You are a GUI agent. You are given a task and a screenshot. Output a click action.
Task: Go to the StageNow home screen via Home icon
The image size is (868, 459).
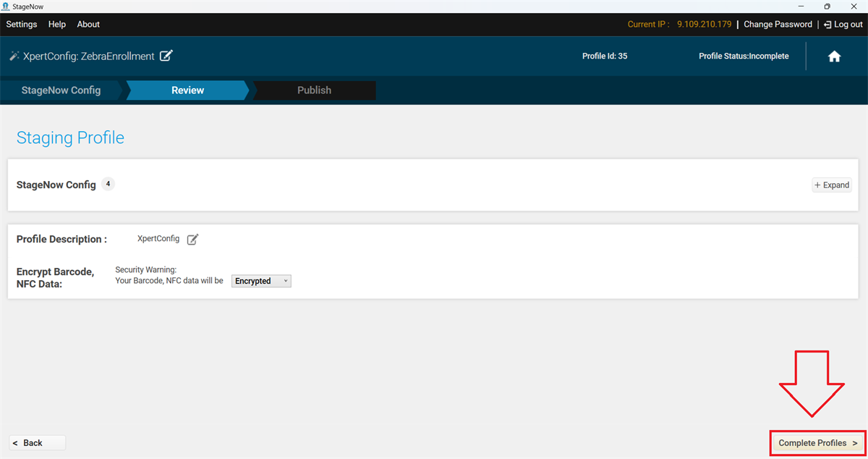[834, 56]
